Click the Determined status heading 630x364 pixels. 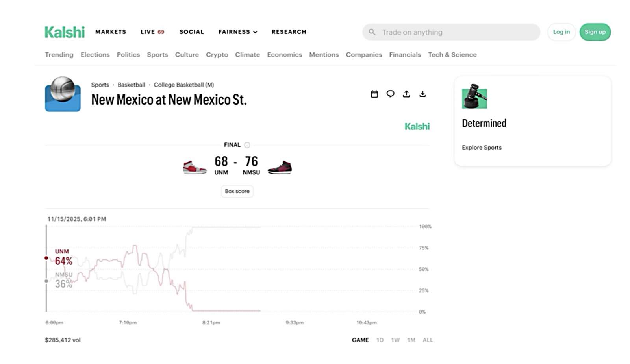(484, 123)
